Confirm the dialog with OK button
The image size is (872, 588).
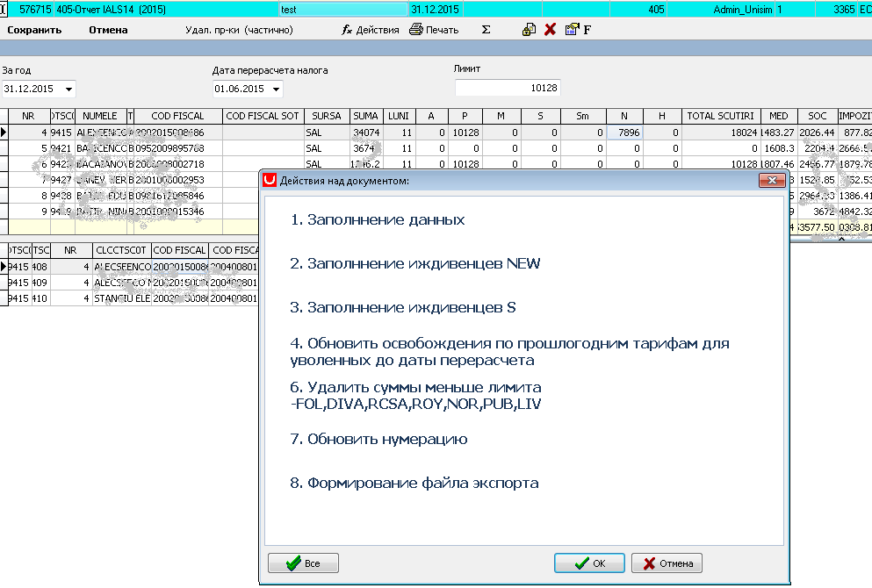pyautogui.click(x=589, y=563)
